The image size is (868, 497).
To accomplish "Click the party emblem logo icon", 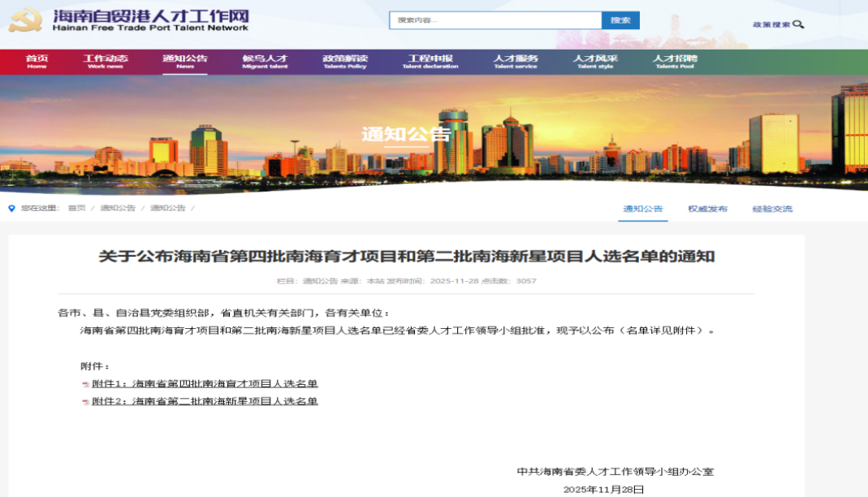I will click(x=25, y=20).
